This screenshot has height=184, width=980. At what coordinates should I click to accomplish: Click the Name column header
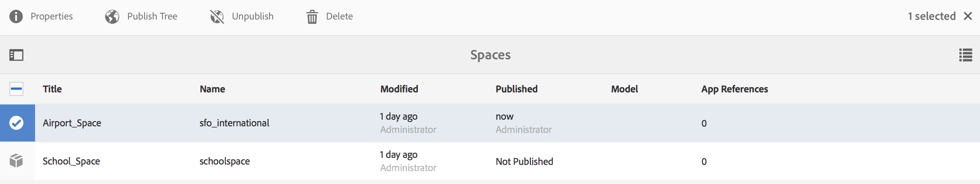pos(212,89)
